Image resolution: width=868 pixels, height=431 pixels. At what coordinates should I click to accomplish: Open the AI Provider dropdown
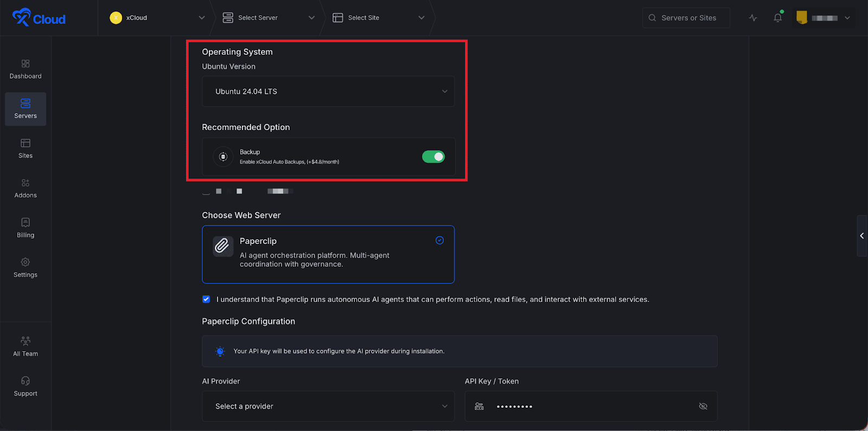(x=328, y=406)
